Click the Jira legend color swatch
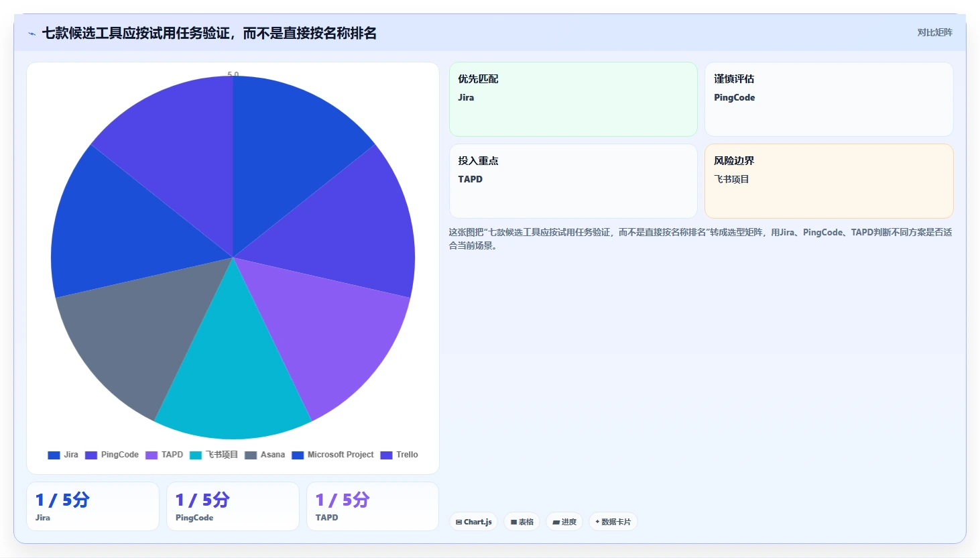This screenshot has height=558, width=980. [x=54, y=455]
